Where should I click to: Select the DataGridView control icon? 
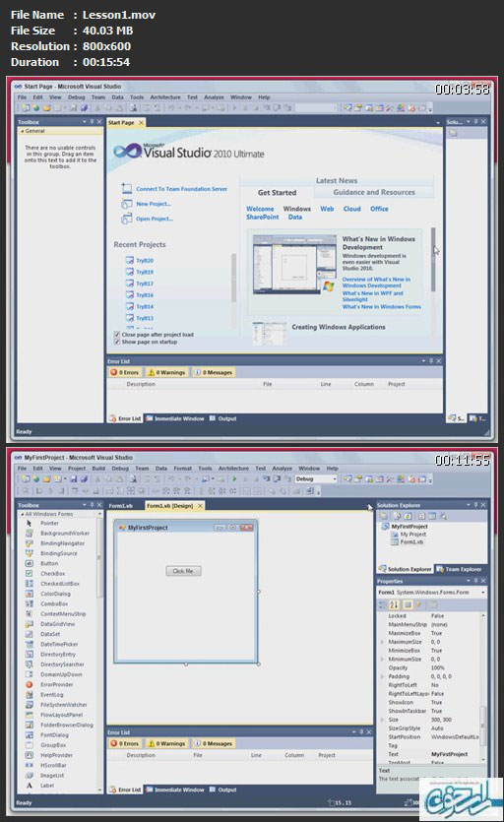tap(29, 624)
